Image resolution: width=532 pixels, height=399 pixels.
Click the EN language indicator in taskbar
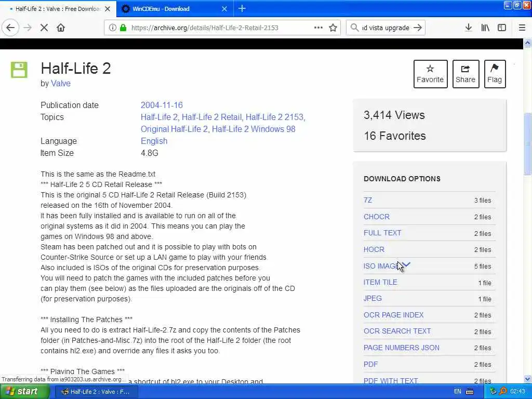coord(457,392)
